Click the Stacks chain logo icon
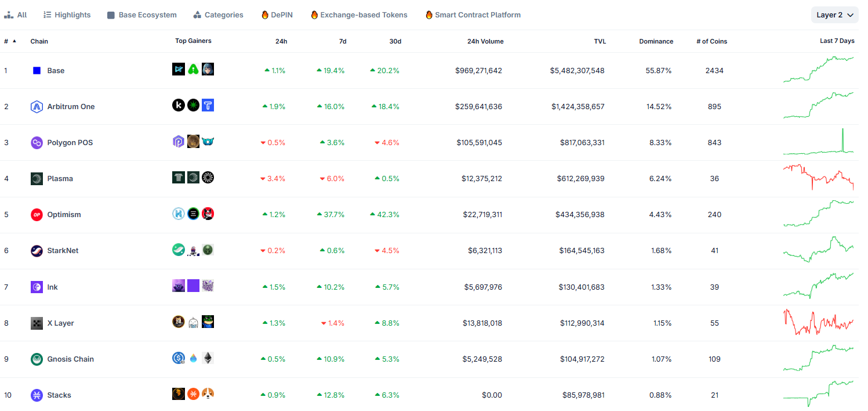868x411 pixels. pos(37,395)
